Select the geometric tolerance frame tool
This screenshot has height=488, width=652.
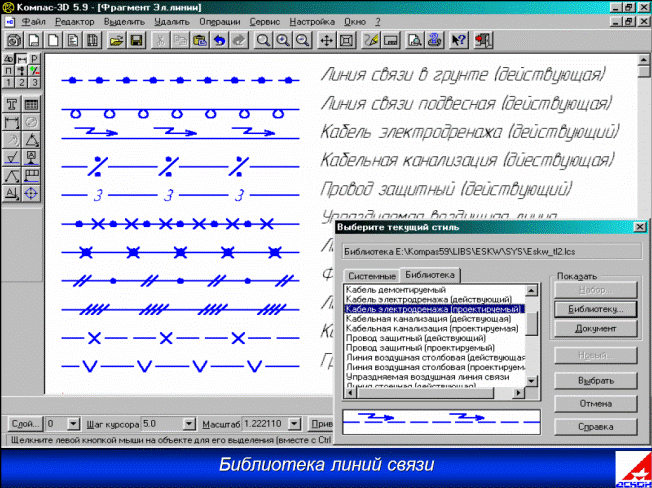point(31,176)
